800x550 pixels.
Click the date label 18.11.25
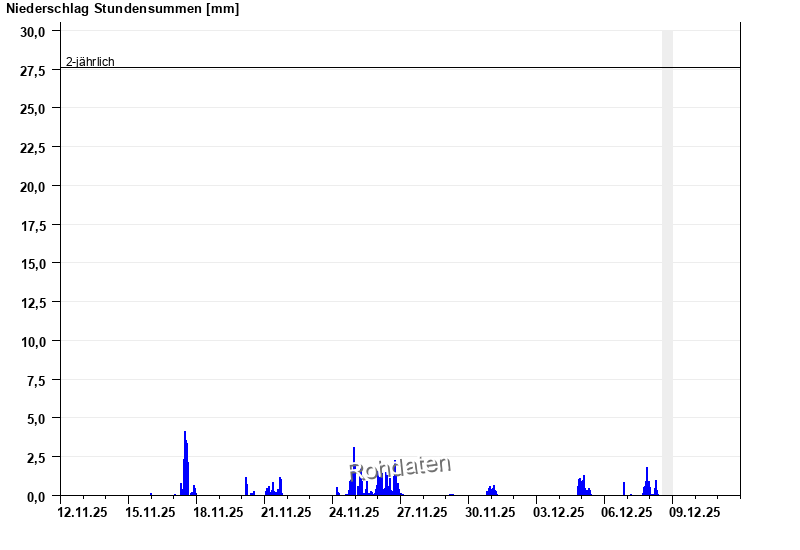218,512
